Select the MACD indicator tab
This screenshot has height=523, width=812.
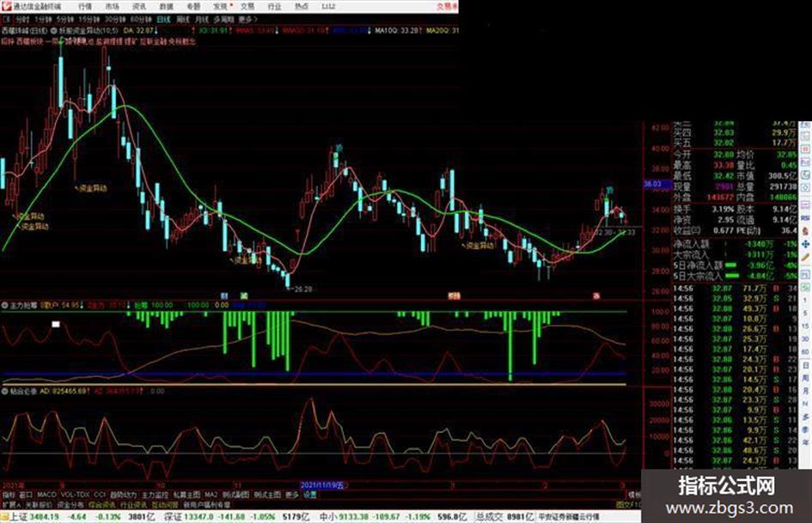[x=46, y=495]
